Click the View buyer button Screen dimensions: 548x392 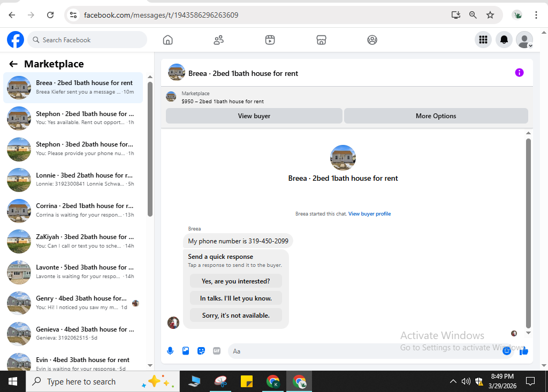tap(254, 116)
